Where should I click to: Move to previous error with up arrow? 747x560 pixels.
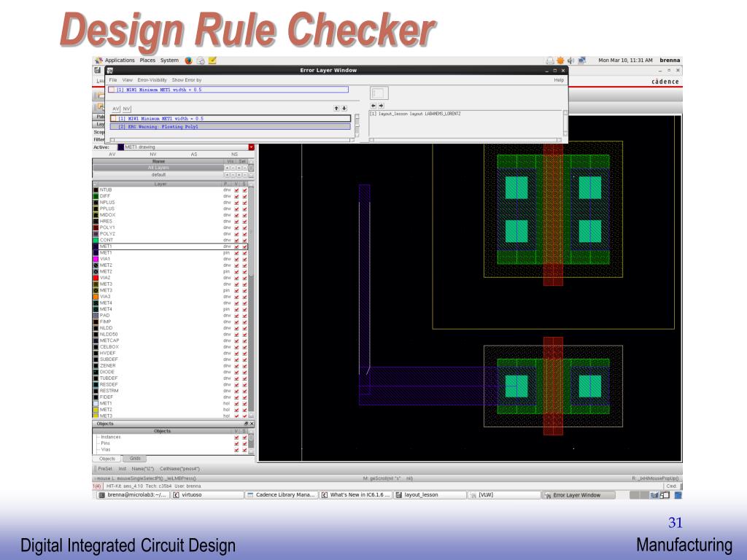[x=336, y=109]
